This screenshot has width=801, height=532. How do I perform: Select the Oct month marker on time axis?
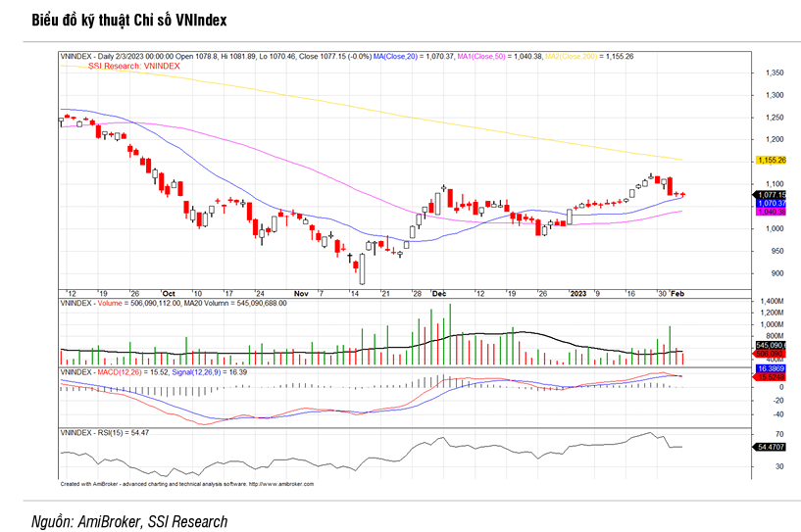pyautogui.click(x=168, y=293)
